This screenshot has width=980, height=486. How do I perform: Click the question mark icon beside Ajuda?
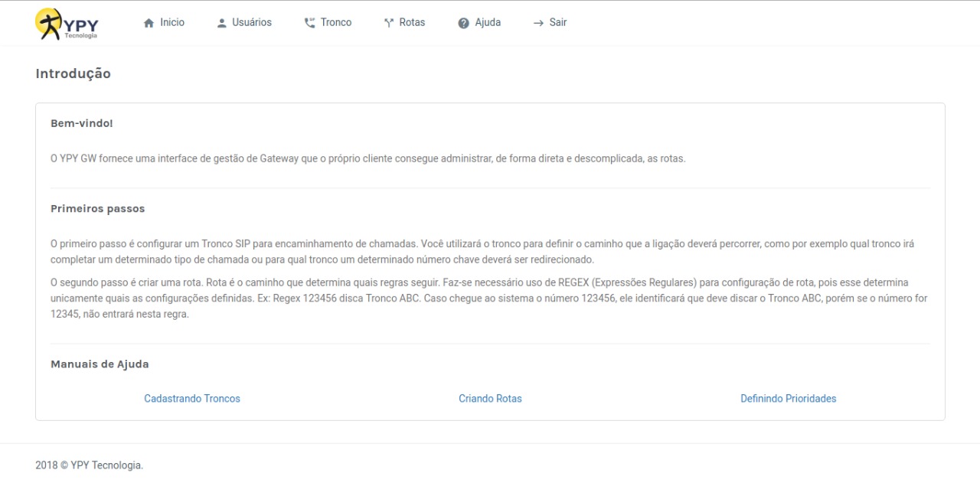pos(463,23)
